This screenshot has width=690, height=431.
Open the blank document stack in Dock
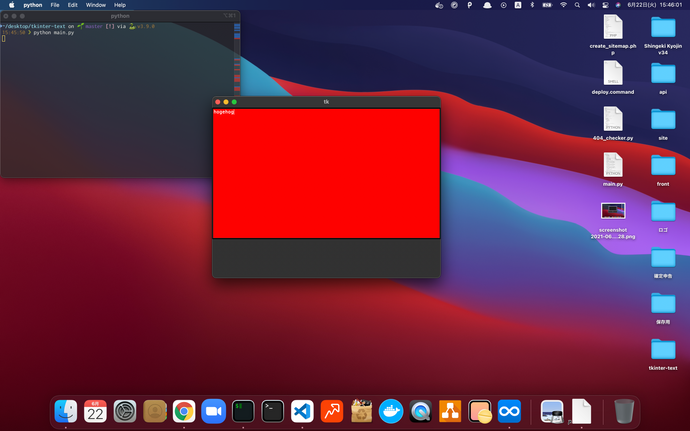[581, 411]
